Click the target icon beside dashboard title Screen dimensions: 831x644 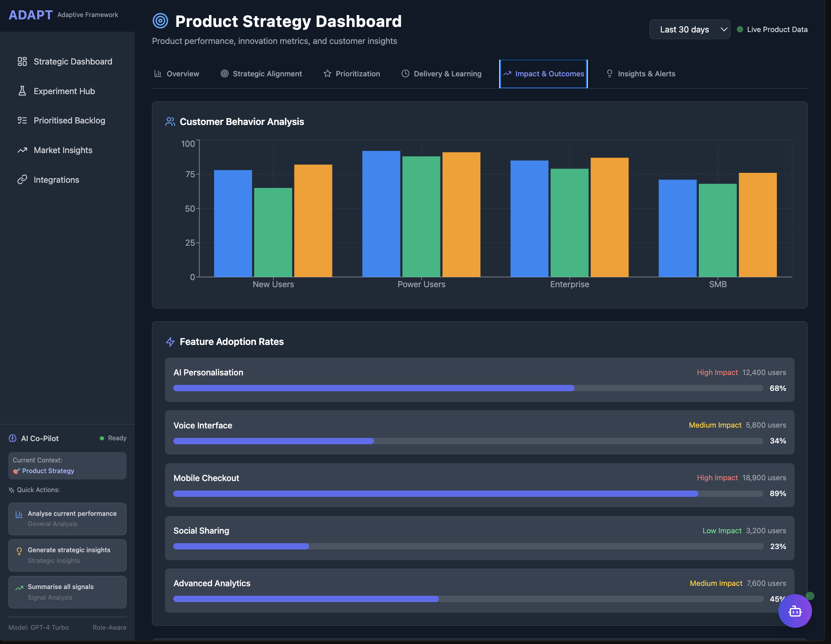[x=160, y=21]
